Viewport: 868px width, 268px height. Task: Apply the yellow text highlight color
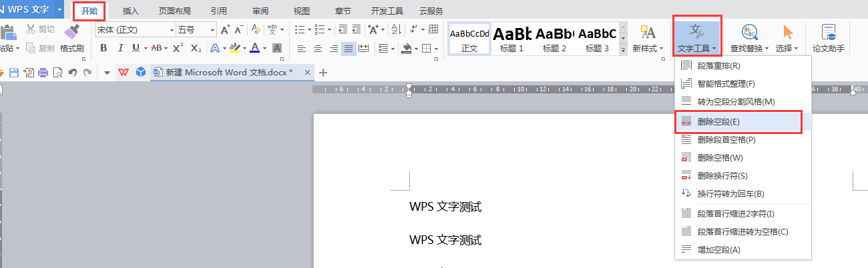pos(234,48)
